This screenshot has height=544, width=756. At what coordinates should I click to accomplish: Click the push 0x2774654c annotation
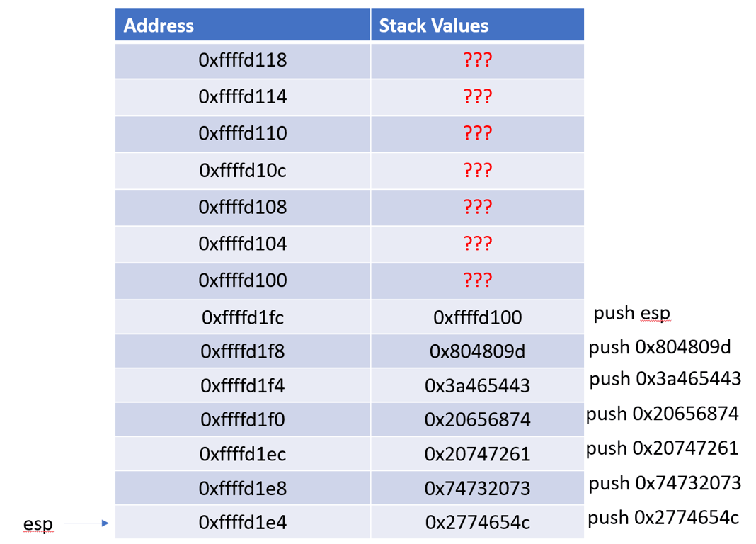coord(663,518)
